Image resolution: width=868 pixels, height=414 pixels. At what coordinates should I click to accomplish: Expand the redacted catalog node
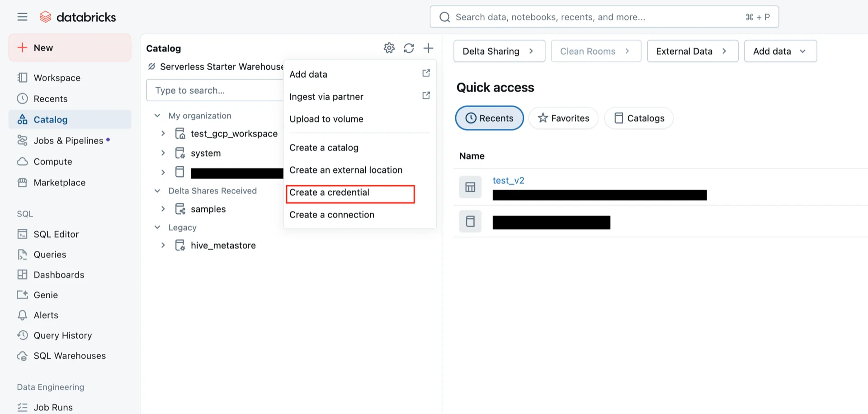pos(163,172)
